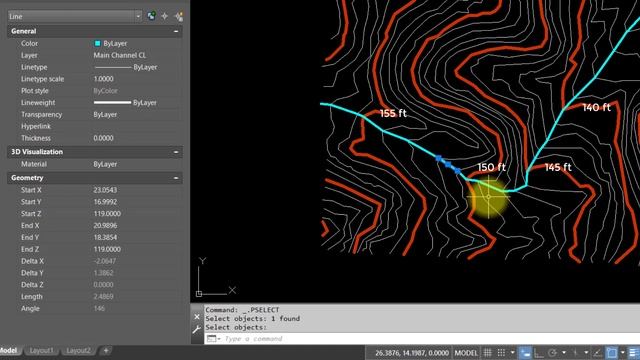The width and height of the screenshot is (640, 360).
Task: Click the 155 ft contour label
Action: coord(393,113)
